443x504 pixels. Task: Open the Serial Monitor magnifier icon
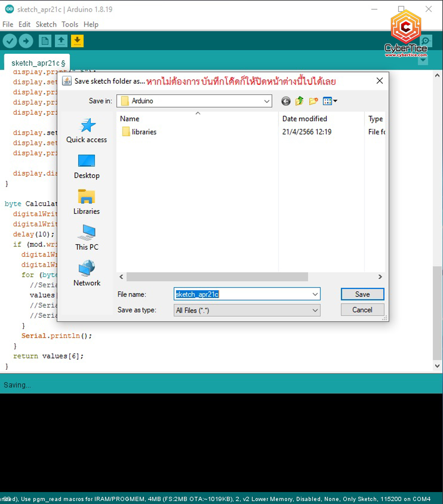coord(426,41)
